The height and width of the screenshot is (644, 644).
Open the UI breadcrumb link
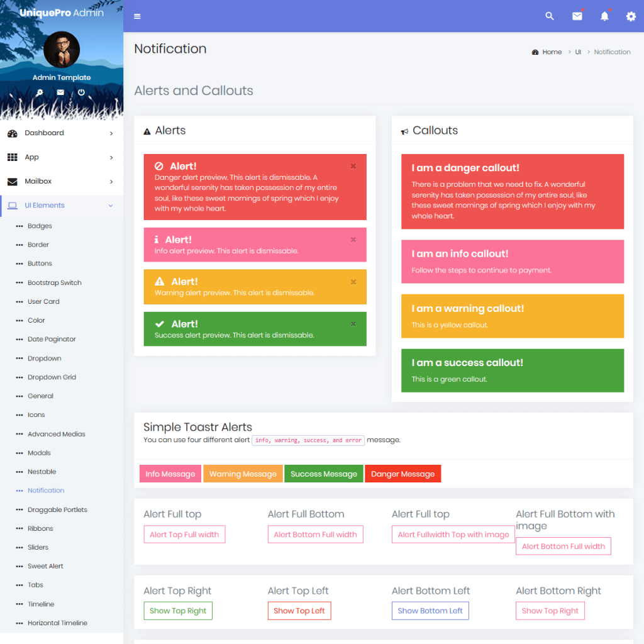click(x=578, y=52)
